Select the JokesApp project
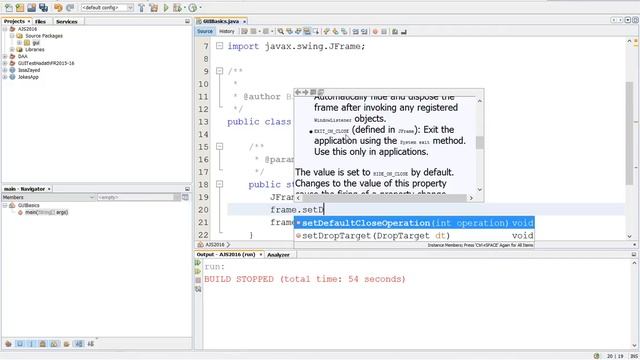 pos(28,77)
